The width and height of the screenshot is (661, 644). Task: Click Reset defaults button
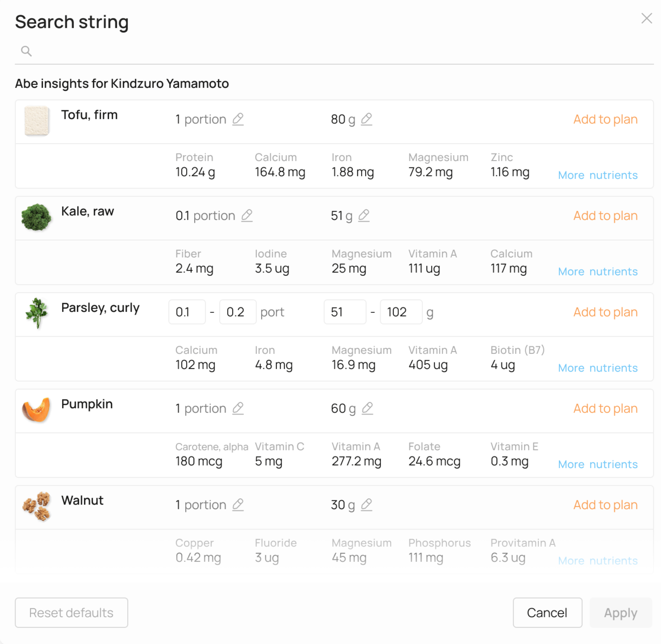tap(71, 613)
